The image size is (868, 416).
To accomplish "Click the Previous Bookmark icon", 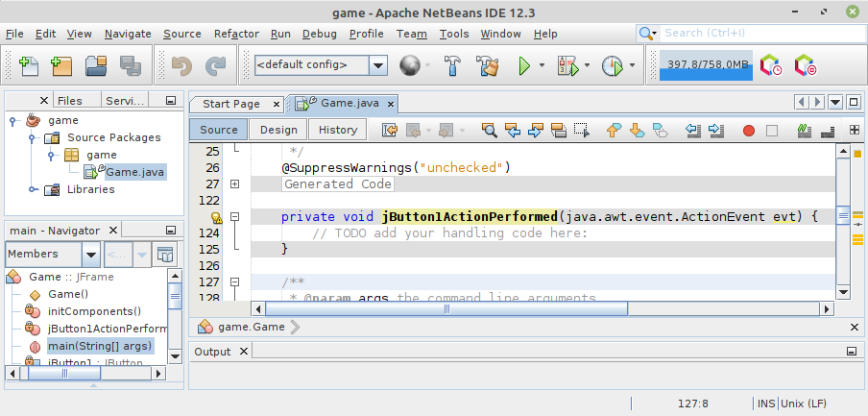I will click(x=614, y=130).
